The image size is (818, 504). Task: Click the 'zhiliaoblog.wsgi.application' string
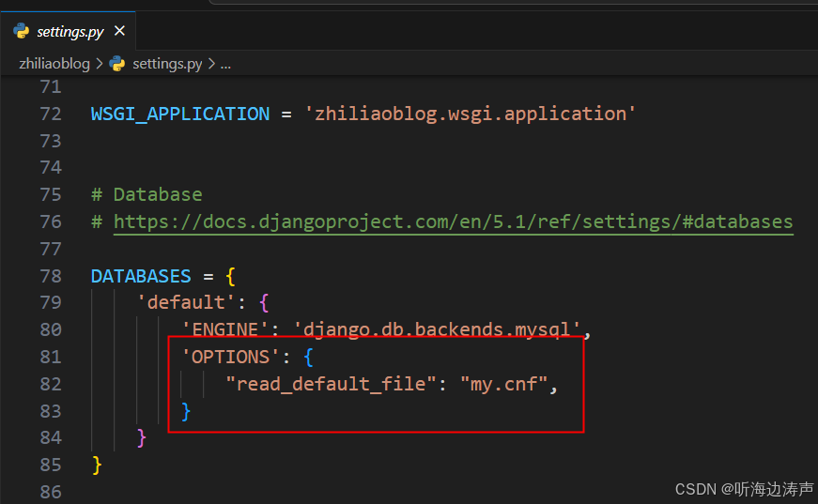[x=471, y=114]
